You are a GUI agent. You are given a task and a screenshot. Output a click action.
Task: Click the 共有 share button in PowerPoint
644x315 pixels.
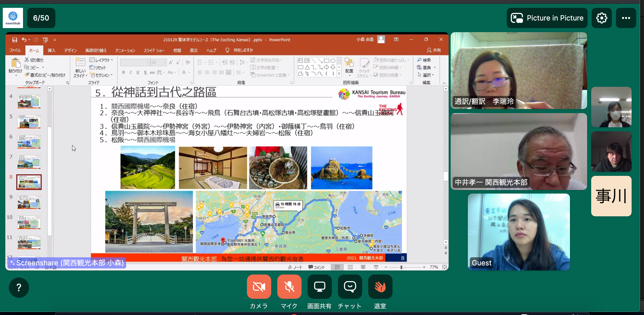pos(434,50)
